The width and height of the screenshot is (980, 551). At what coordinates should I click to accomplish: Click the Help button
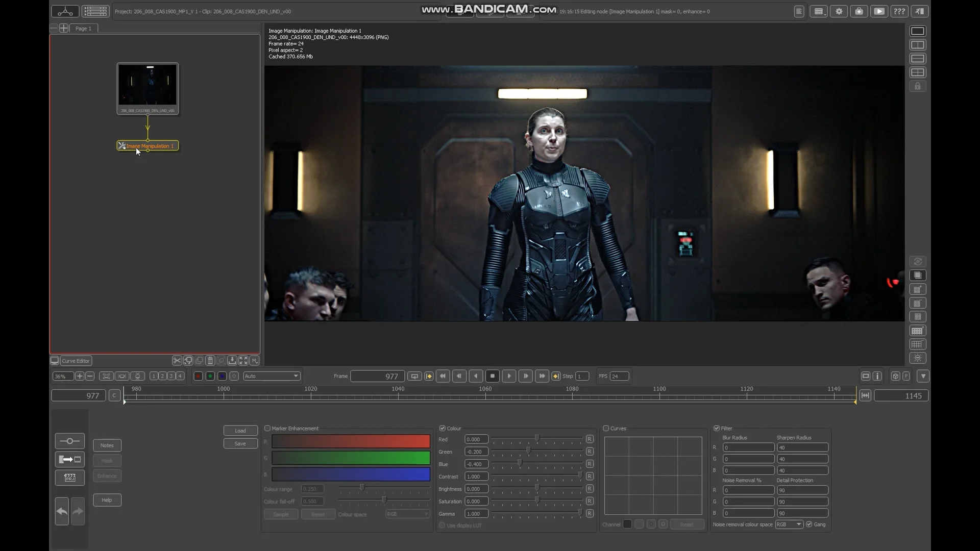coord(107,500)
